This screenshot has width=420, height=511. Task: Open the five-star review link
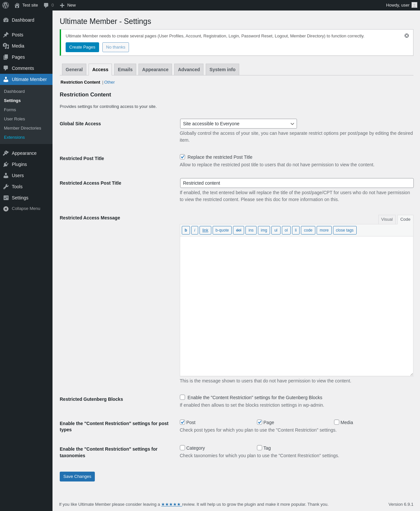click(171, 504)
